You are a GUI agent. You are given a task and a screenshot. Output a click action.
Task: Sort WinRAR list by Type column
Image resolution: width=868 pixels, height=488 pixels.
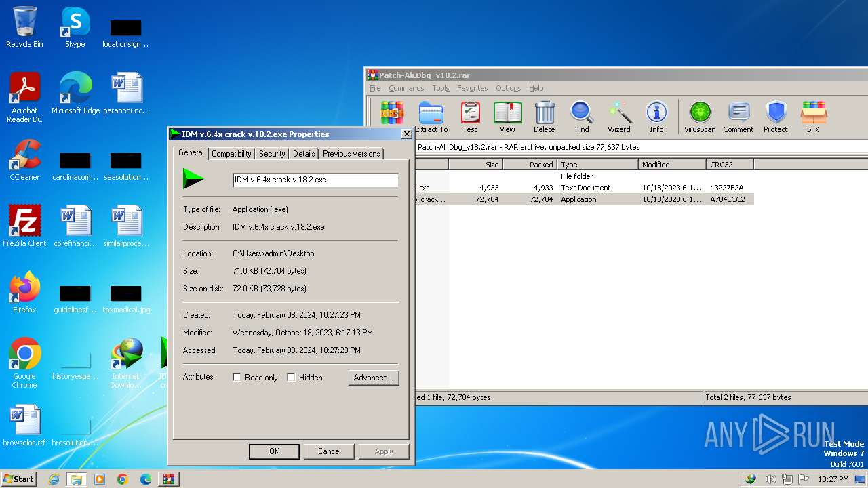point(597,165)
